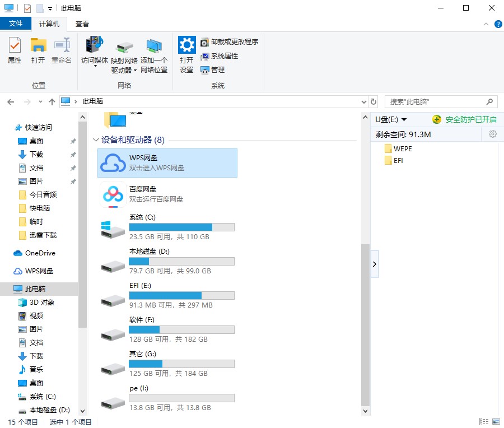Select OneDrive in the navigation pane

[36, 253]
